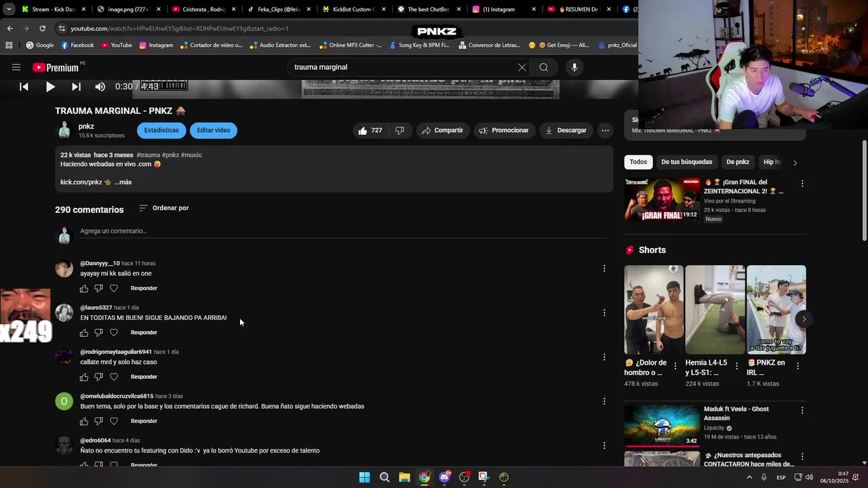Heart the comment by @rodrigomaytaaguilar6941

(114, 377)
